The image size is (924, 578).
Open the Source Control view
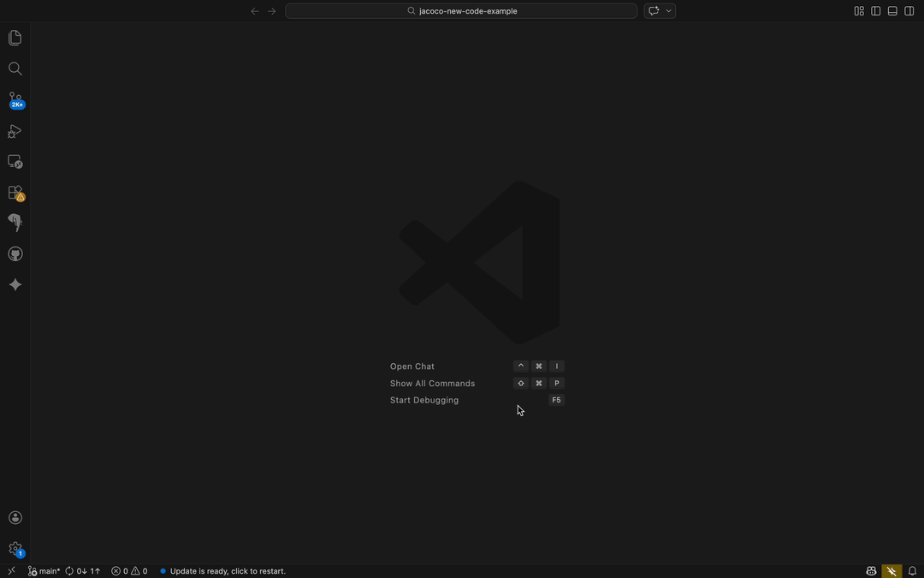pos(15,99)
